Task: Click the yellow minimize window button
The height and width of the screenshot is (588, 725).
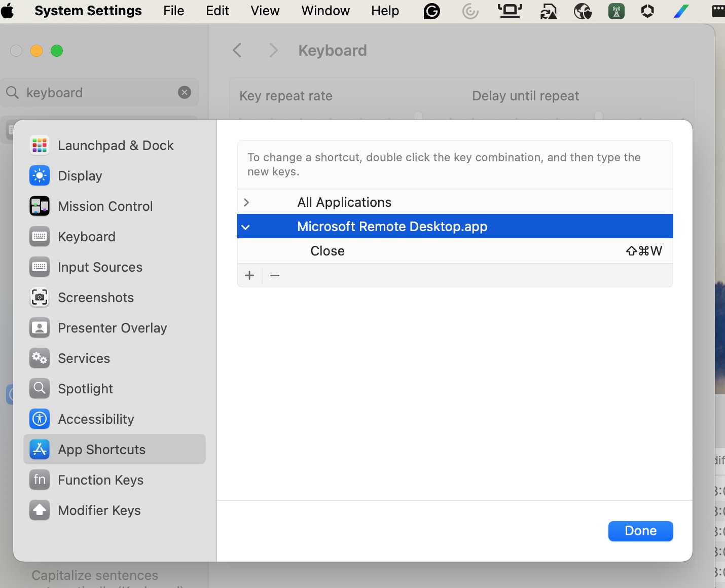Action: [x=37, y=51]
